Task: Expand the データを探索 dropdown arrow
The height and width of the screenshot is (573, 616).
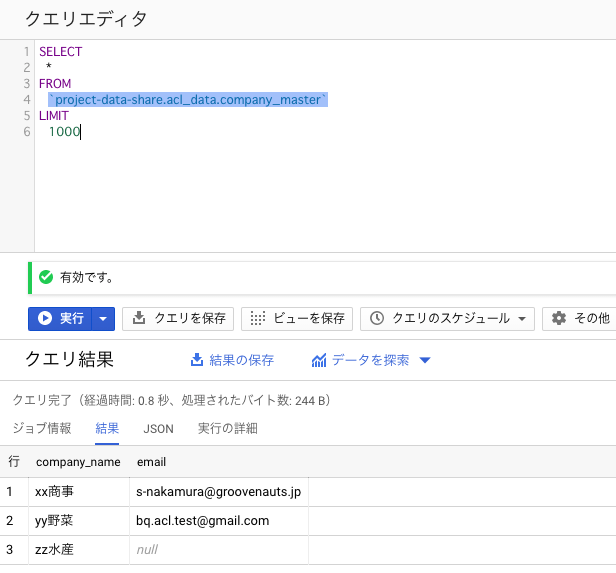Action: [425, 360]
